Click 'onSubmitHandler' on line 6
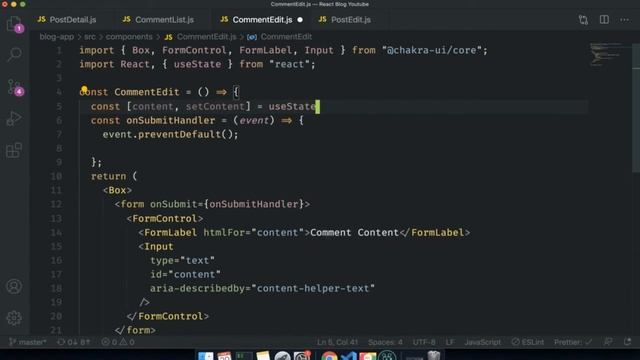 pyautogui.click(x=171, y=120)
